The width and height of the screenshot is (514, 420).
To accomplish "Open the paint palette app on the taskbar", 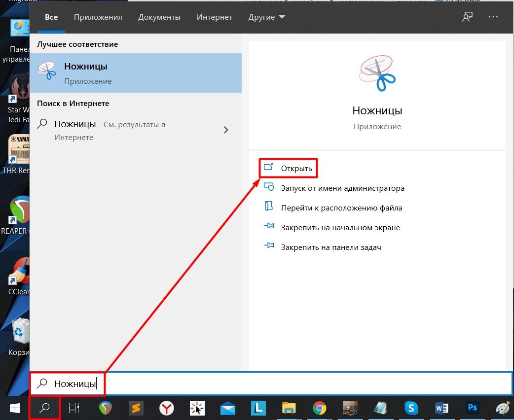I will click(x=503, y=409).
